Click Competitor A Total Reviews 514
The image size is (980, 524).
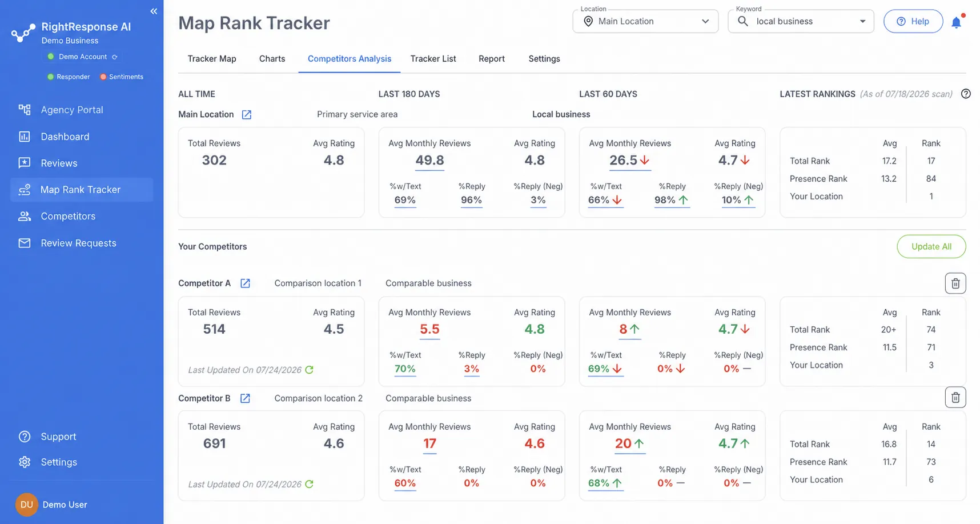(214, 329)
